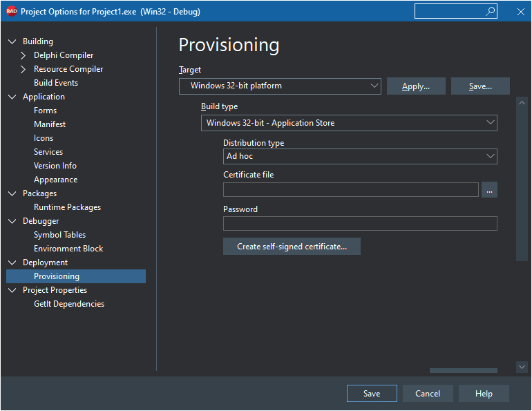532x411 pixels.
Task: Select Symbol Tables in the tree
Action: 59,235
